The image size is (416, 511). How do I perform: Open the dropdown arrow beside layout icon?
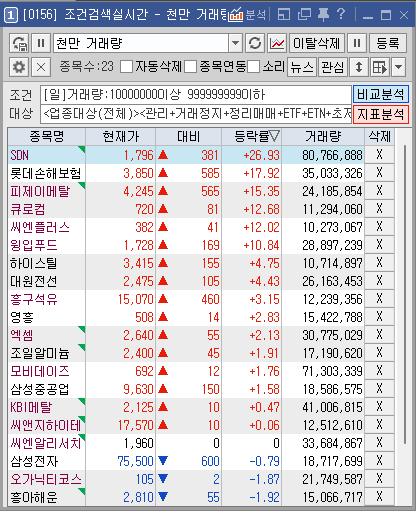click(399, 67)
